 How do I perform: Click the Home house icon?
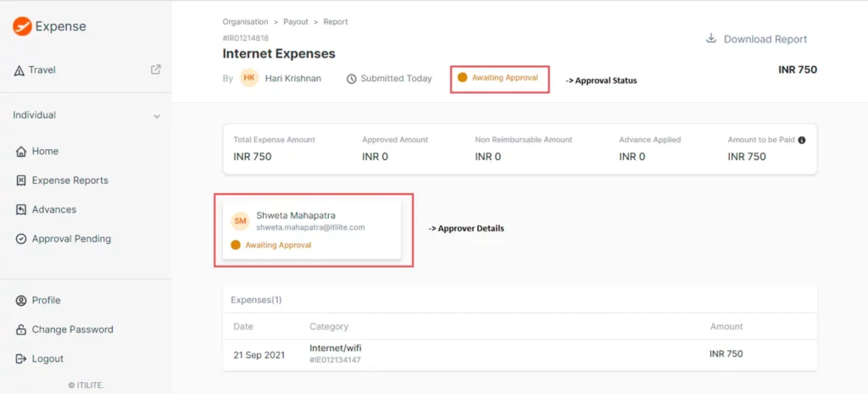pyautogui.click(x=21, y=151)
